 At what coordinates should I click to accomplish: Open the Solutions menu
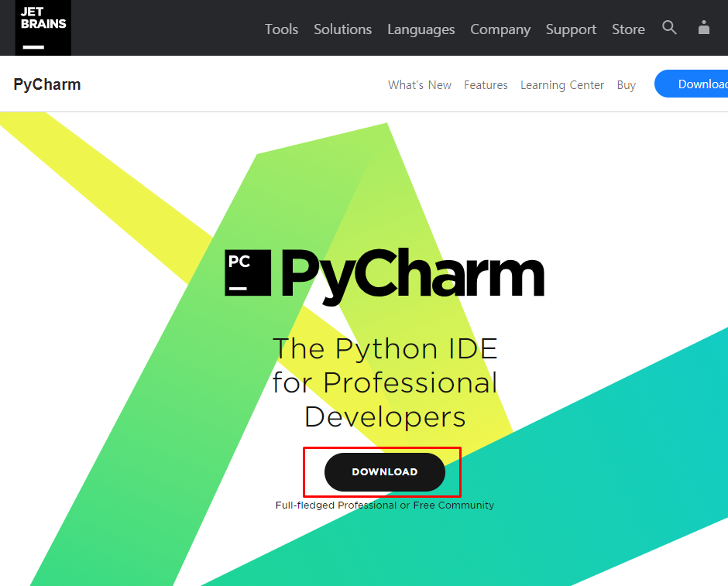tap(342, 29)
